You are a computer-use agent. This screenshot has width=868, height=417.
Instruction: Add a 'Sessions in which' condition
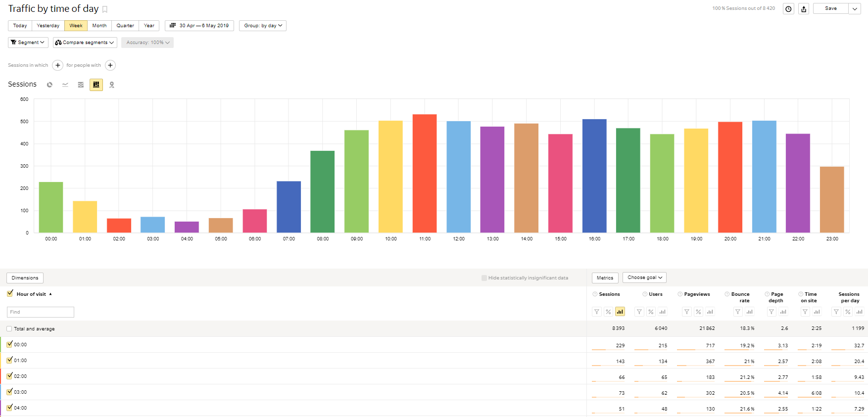pyautogui.click(x=57, y=65)
